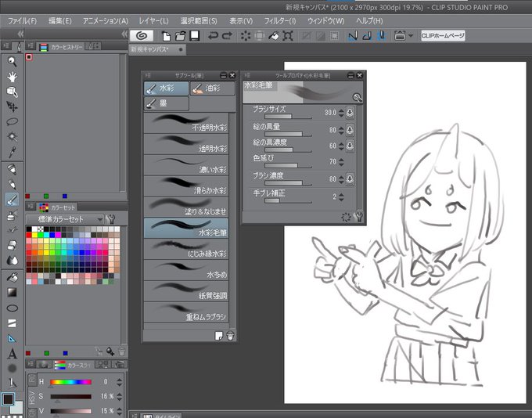
Task: Select the Gradient tool
Action: [13, 292]
